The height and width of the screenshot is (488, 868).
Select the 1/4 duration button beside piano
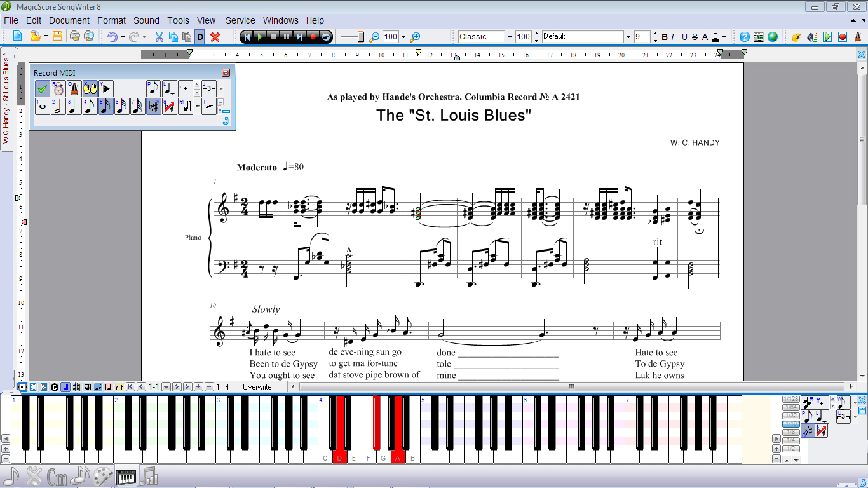790,440
